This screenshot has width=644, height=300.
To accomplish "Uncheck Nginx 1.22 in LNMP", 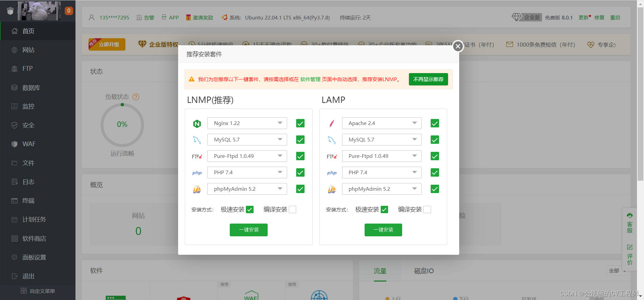I will 300,123.
